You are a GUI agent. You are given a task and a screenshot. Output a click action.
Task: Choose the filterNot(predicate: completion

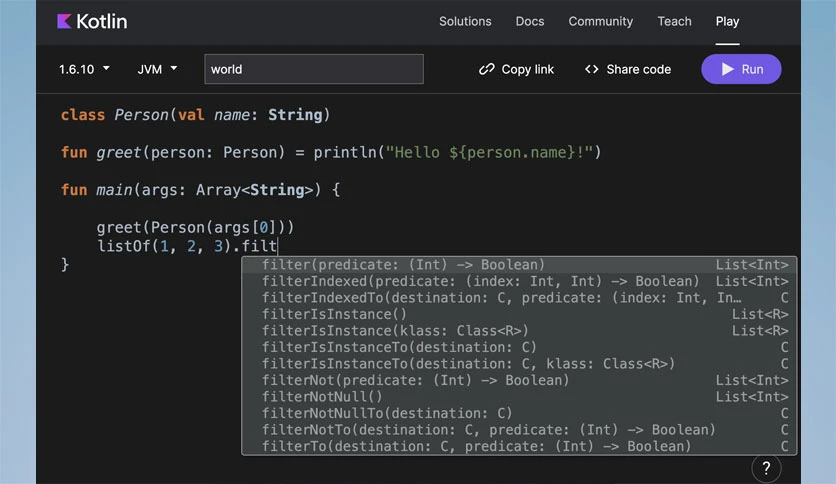(x=519, y=381)
